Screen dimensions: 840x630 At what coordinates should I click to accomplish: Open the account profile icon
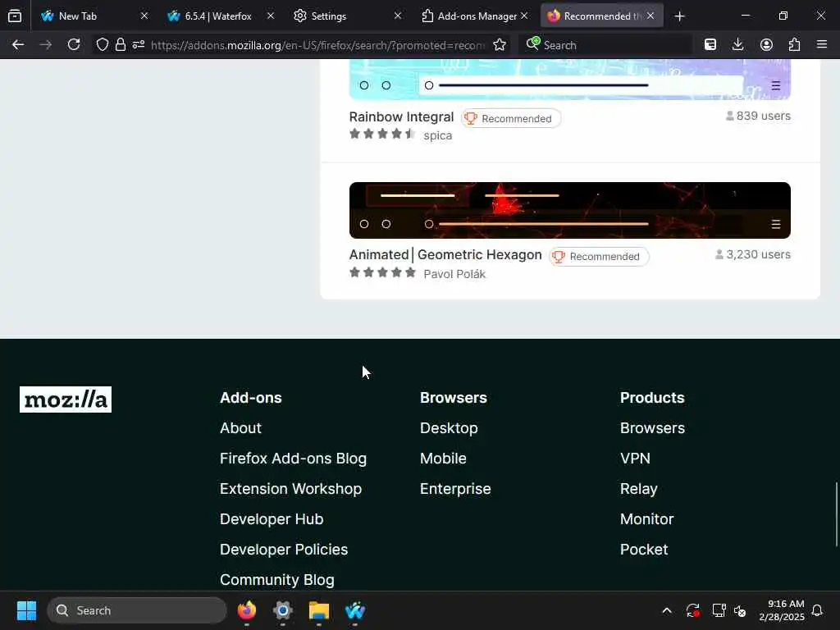click(x=766, y=45)
